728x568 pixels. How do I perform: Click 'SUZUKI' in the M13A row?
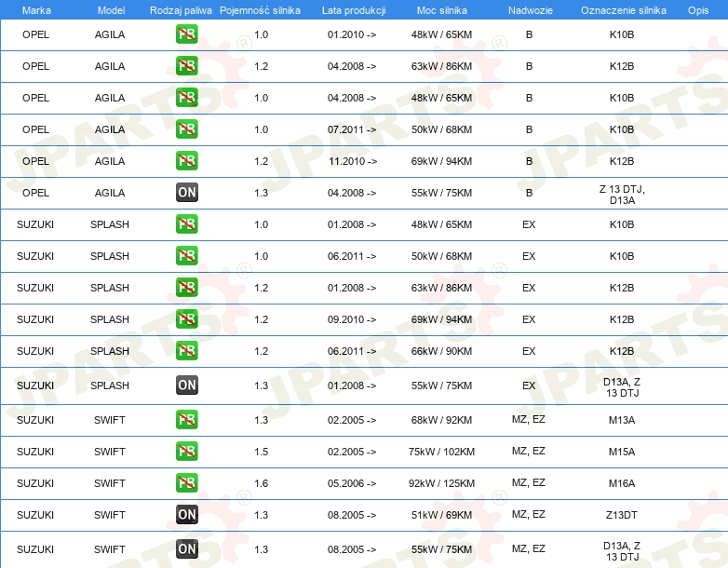[35, 420]
